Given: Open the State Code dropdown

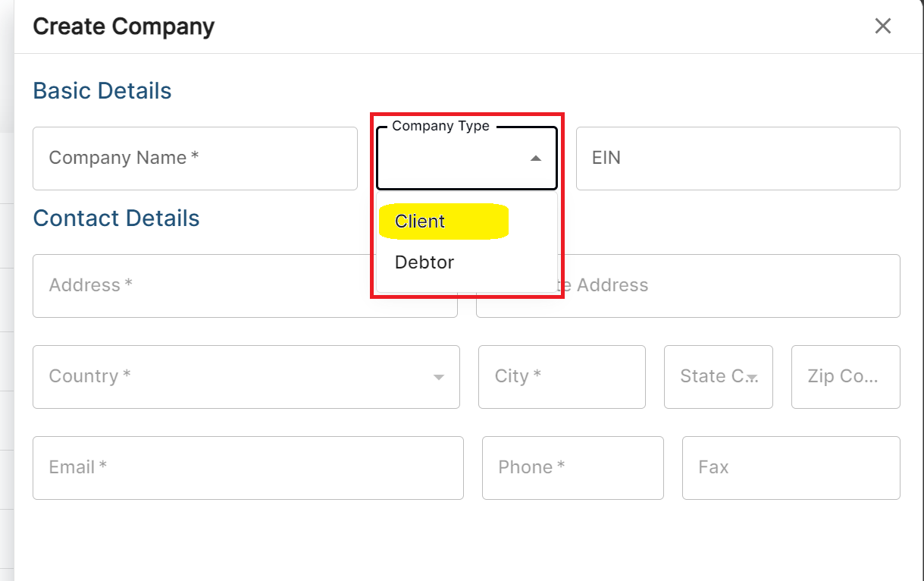Looking at the screenshot, I should click(x=718, y=377).
